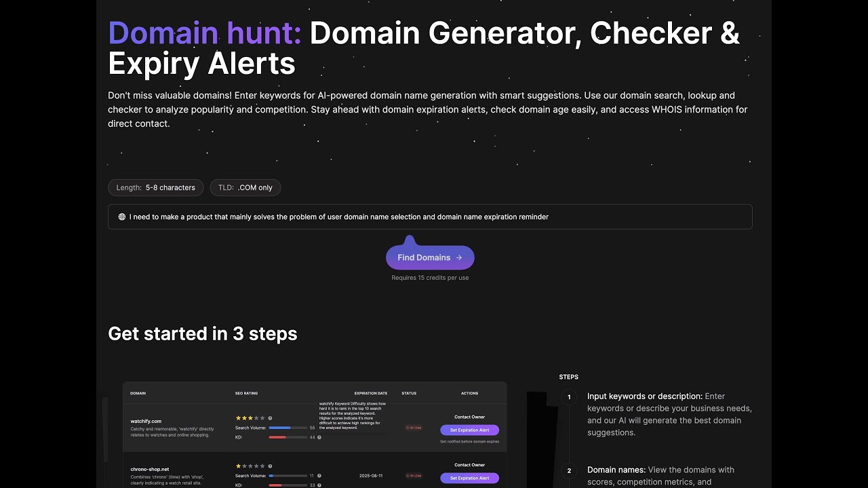Click the watchify.com KD value 44
The image size is (868, 488).
click(312, 437)
